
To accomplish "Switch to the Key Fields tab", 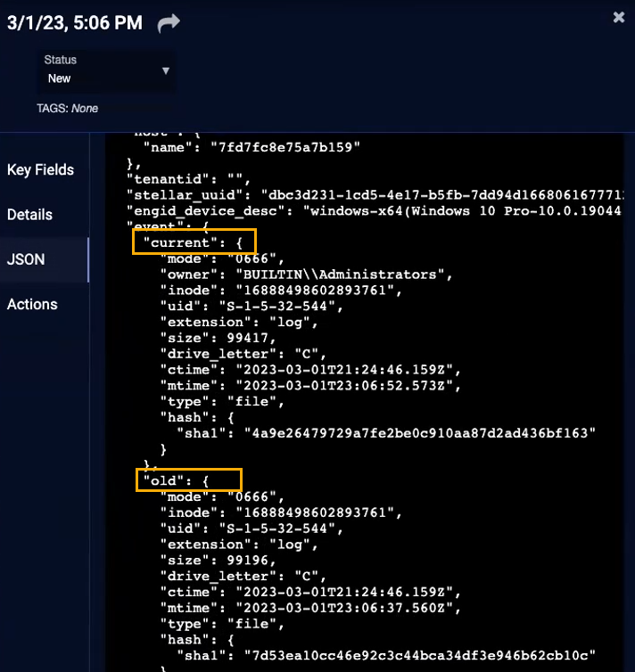I will tap(40, 170).
